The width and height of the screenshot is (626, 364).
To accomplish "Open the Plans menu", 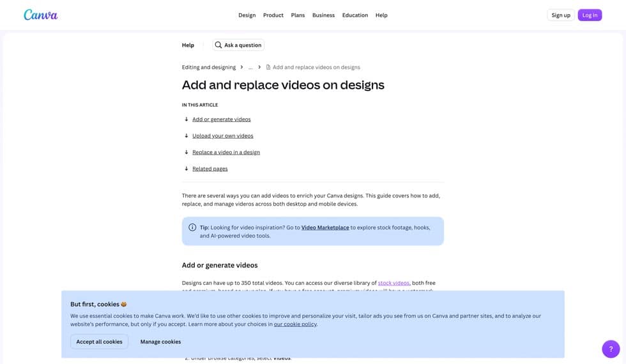I will [x=298, y=15].
